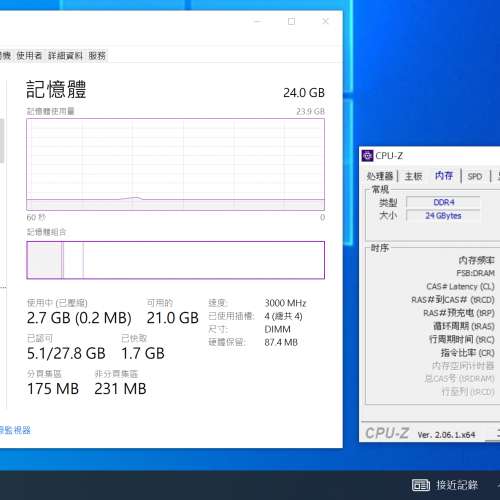This screenshot has width=500, height=500.
Task: Click the left sidebar scrollbar thumb
Action: (2, 141)
